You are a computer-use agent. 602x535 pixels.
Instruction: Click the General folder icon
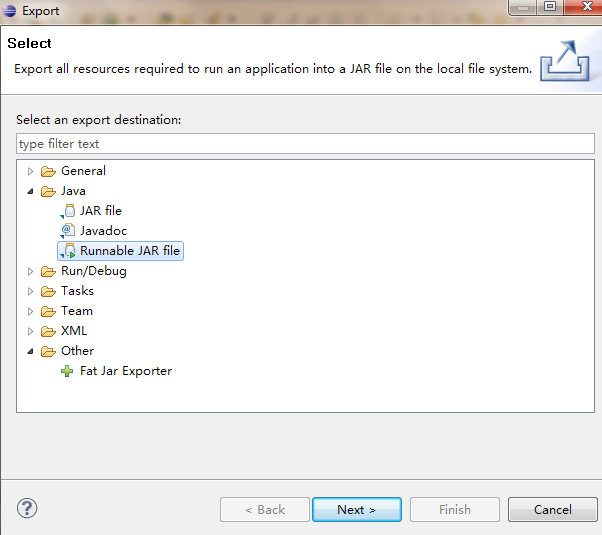click(x=48, y=171)
